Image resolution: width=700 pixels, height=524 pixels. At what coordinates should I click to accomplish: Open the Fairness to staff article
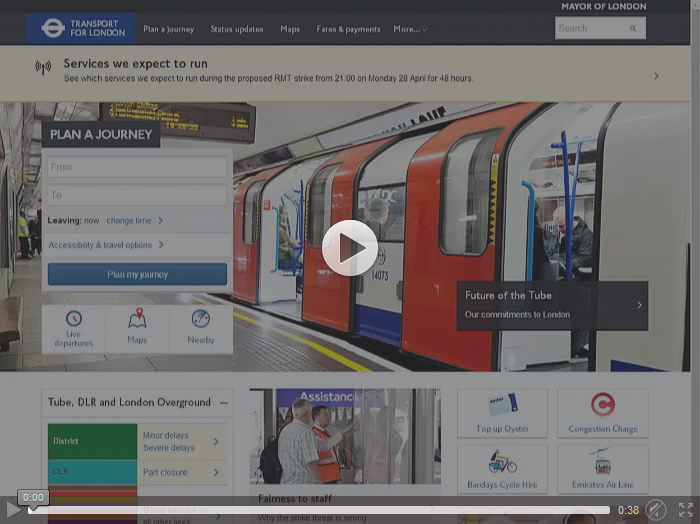(295, 499)
